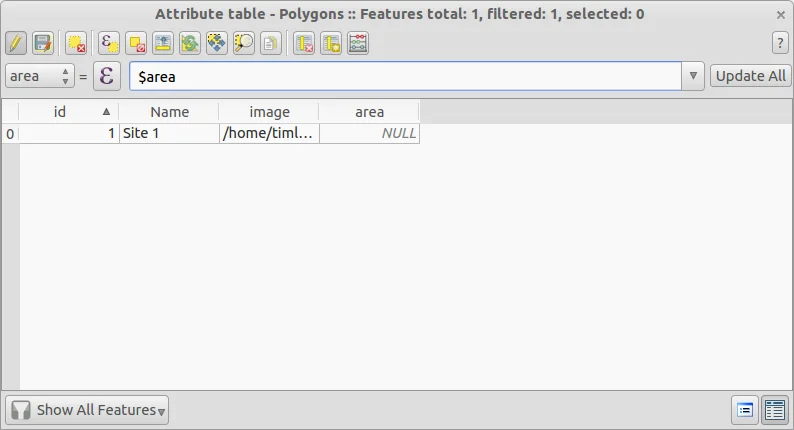Open the Show All Features filter menu
Screen dimensions: 794x430
coord(88,410)
